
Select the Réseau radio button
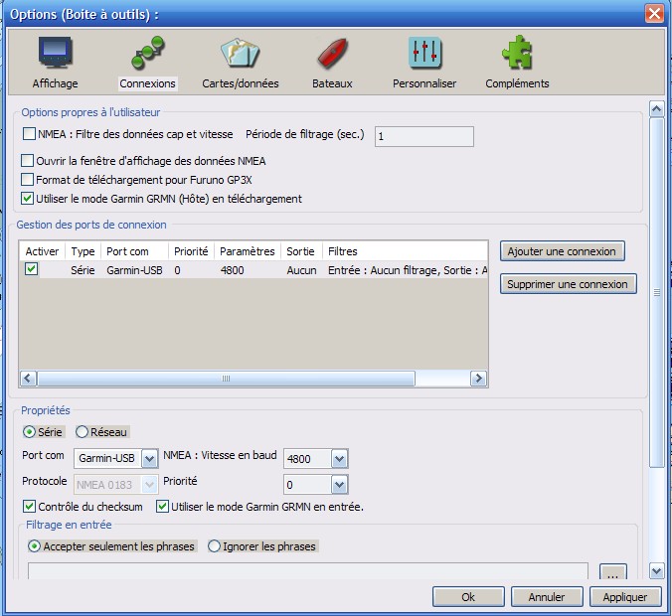pyautogui.click(x=83, y=432)
